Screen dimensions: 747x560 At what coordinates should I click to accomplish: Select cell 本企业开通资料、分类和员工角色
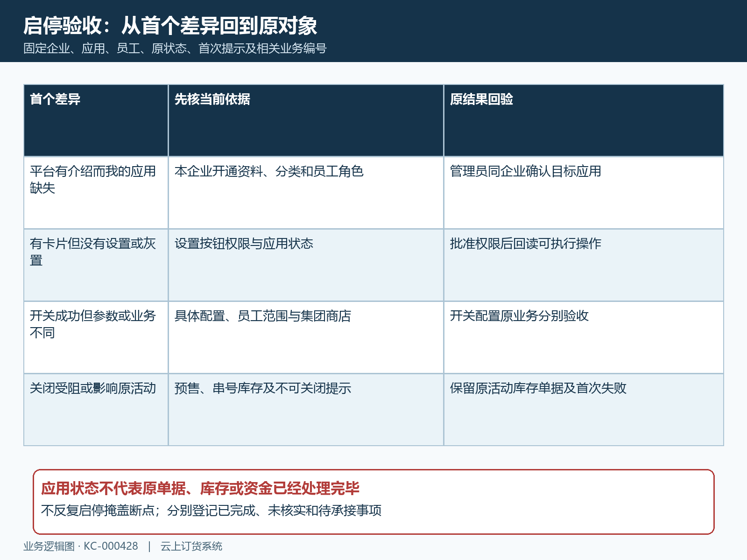point(306,193)
